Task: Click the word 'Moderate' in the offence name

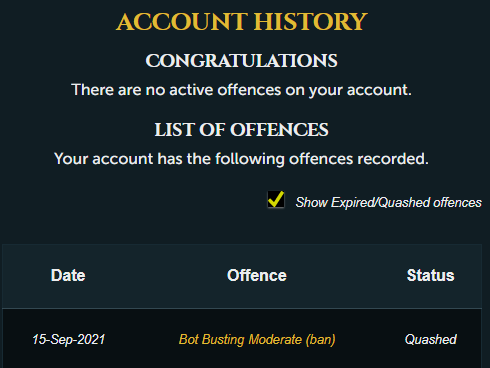Action: (275, 340)
